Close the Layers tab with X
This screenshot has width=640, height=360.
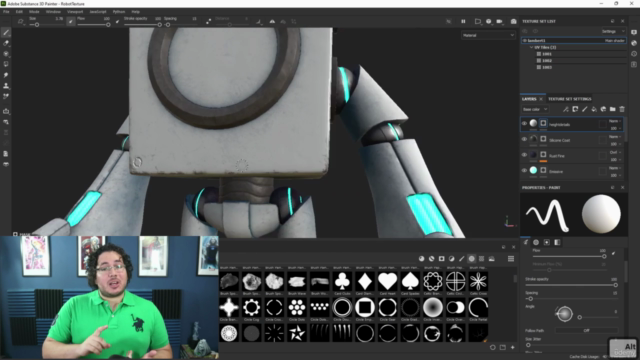tap(541, 99)
